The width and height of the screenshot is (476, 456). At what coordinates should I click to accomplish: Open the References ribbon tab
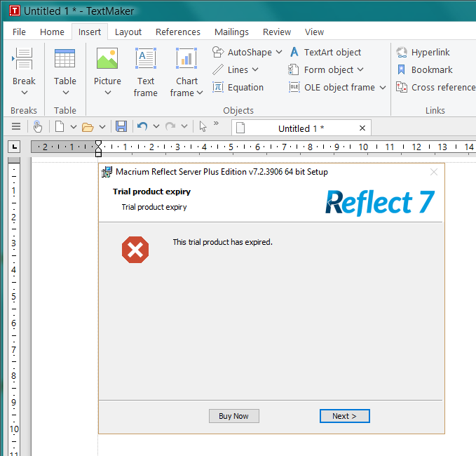(x=178, y=32)
